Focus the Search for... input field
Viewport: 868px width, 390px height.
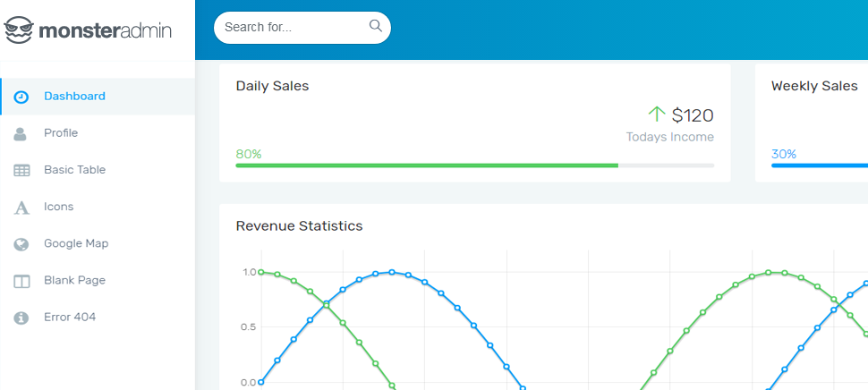point(302,28)
